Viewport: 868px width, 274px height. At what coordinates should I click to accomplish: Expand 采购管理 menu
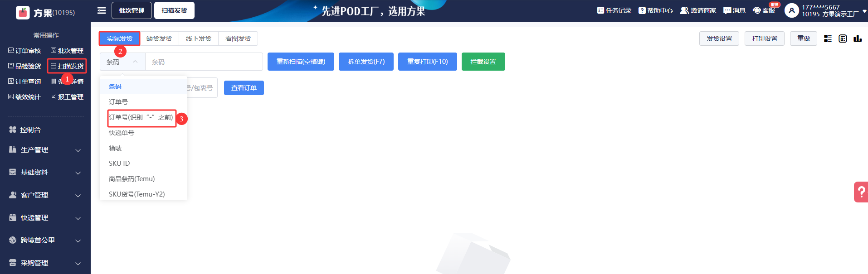(45, 263)
